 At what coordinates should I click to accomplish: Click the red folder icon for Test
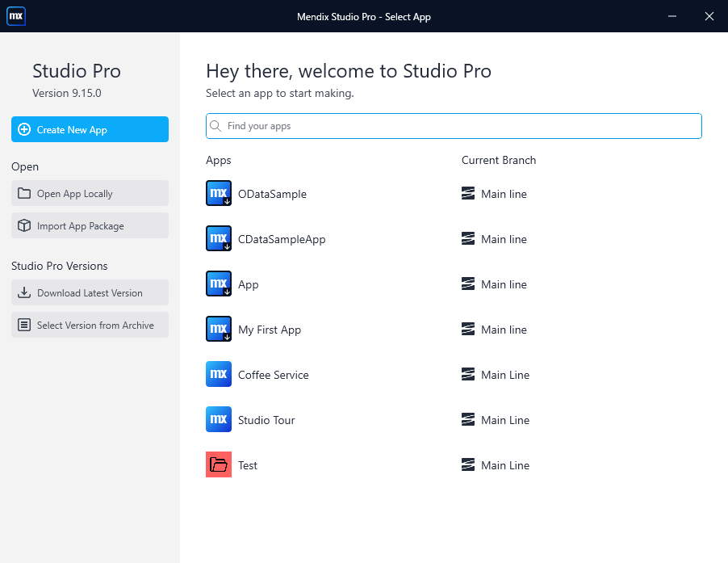[219, 464]
